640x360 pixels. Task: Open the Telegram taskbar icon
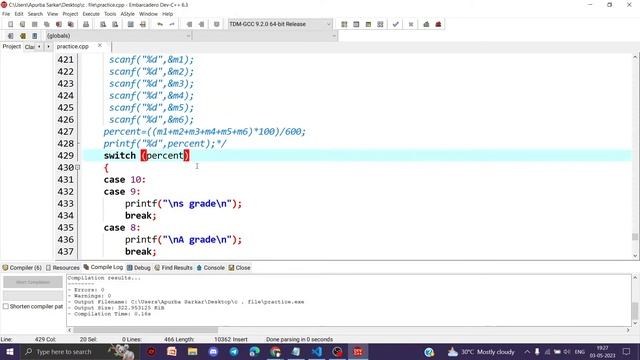coord(234,351)
